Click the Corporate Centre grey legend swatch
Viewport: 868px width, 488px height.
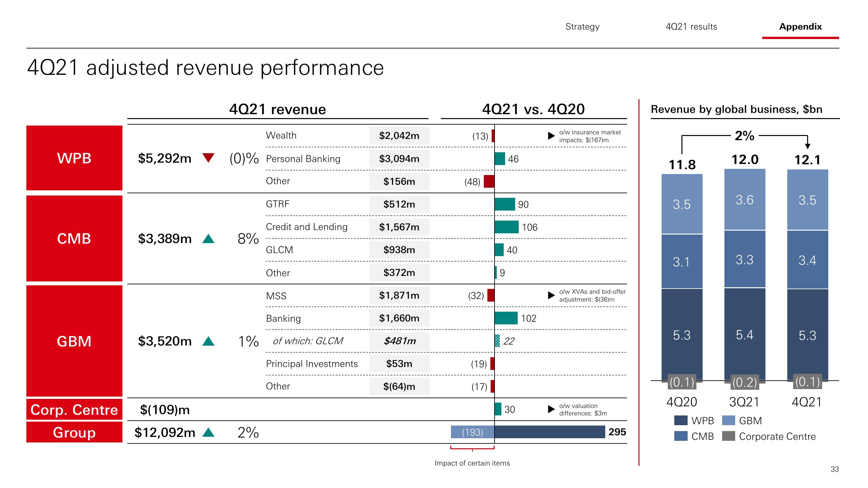[729, 436]
